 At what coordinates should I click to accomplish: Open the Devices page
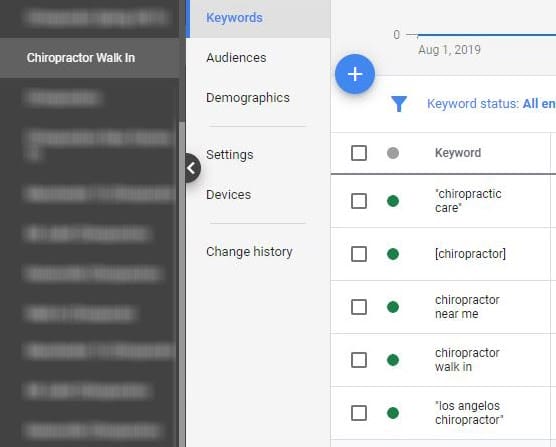(229, 195)
